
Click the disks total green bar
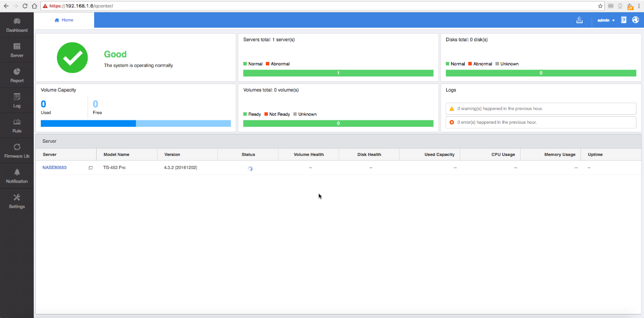541,73
